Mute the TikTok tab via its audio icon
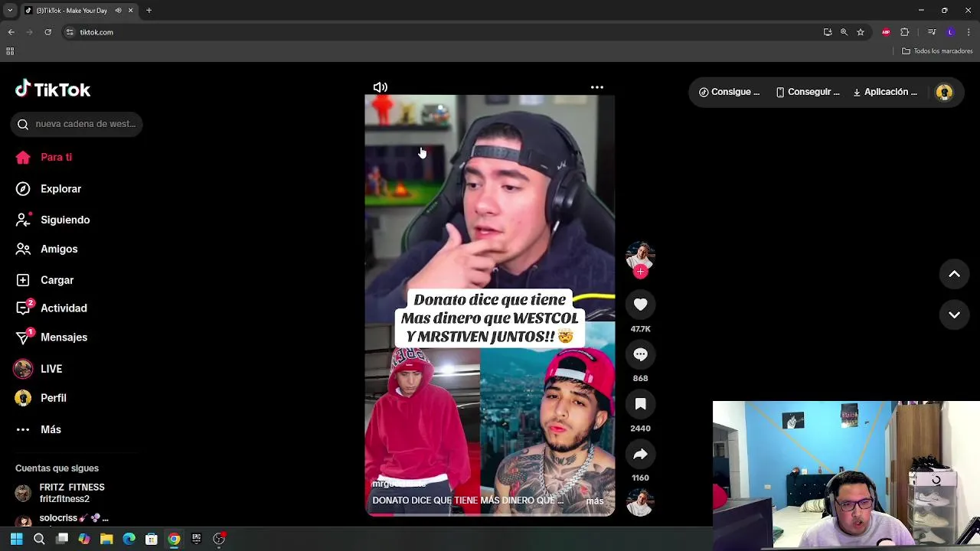 118,11
